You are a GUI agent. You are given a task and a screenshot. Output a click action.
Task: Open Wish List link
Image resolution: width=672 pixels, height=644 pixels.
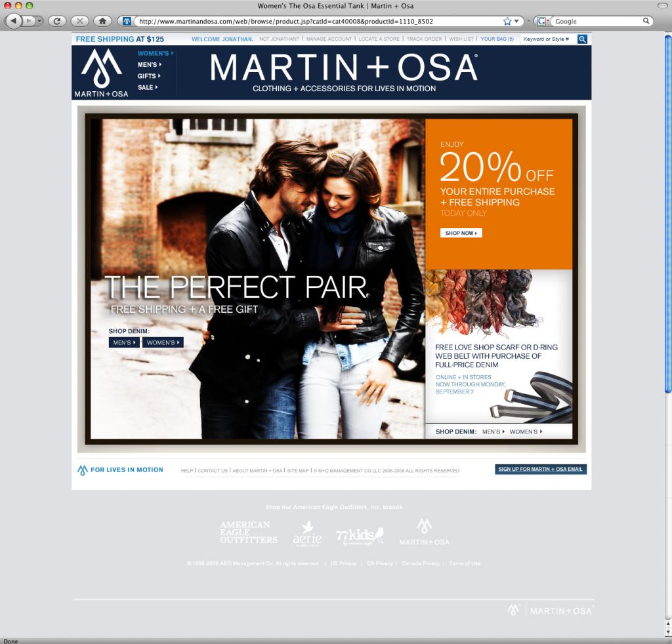[x=461, y=39]
